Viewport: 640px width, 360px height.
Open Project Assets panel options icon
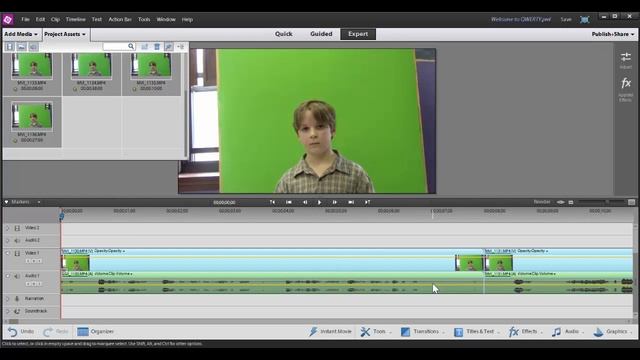pos(180,47)
